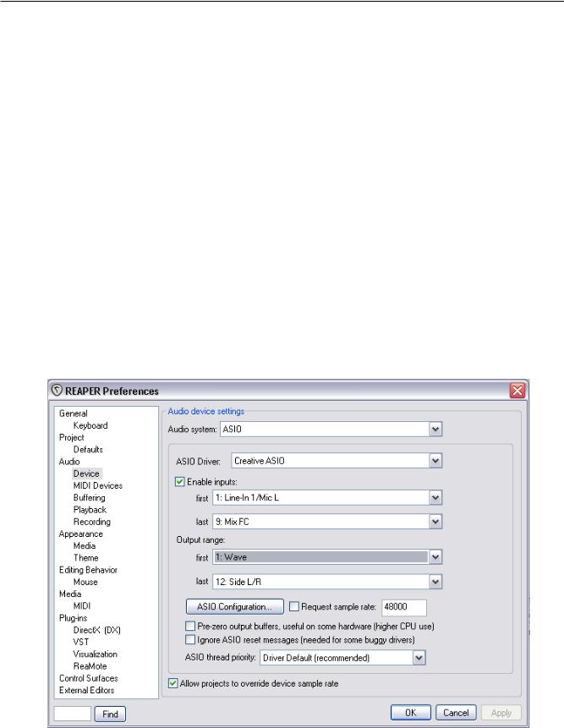Select Theme in the preferences tree
564x728 pixels.
point(85,557)
